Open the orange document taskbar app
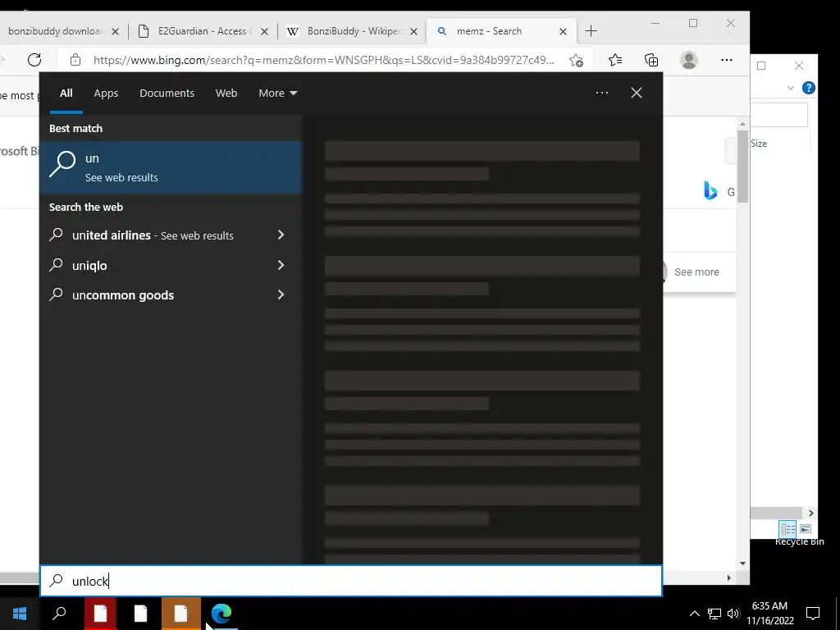This screenshot has height=630, width=840. (180, 614)
